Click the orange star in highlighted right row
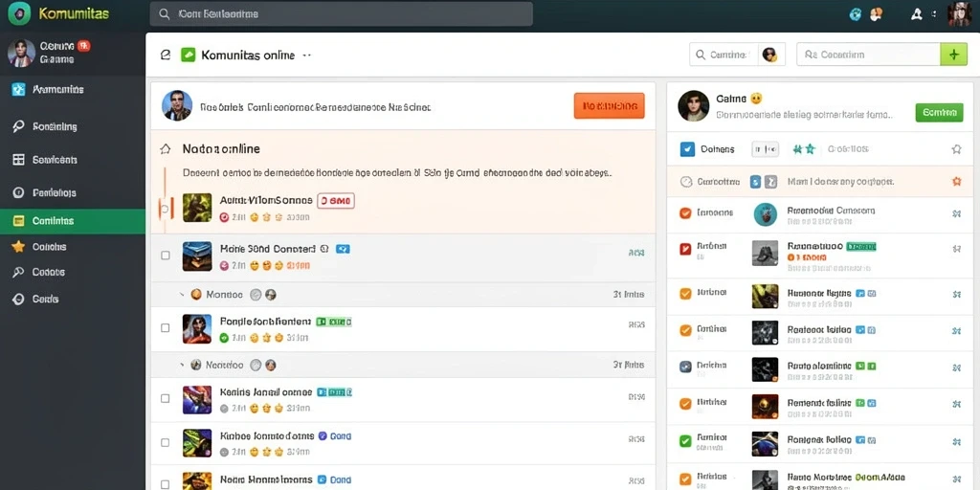Image resolution: width=980 pixels, height=490 pixels. (956, 181)
